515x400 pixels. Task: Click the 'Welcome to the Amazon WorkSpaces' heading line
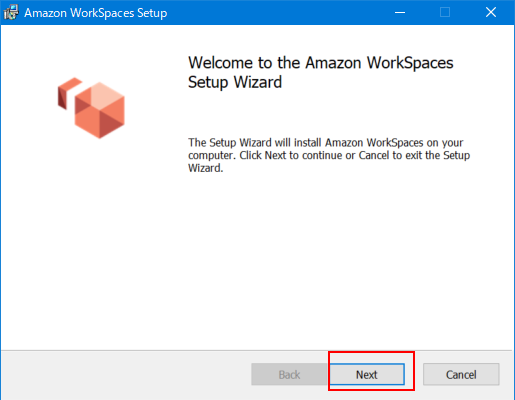(321, 63)
